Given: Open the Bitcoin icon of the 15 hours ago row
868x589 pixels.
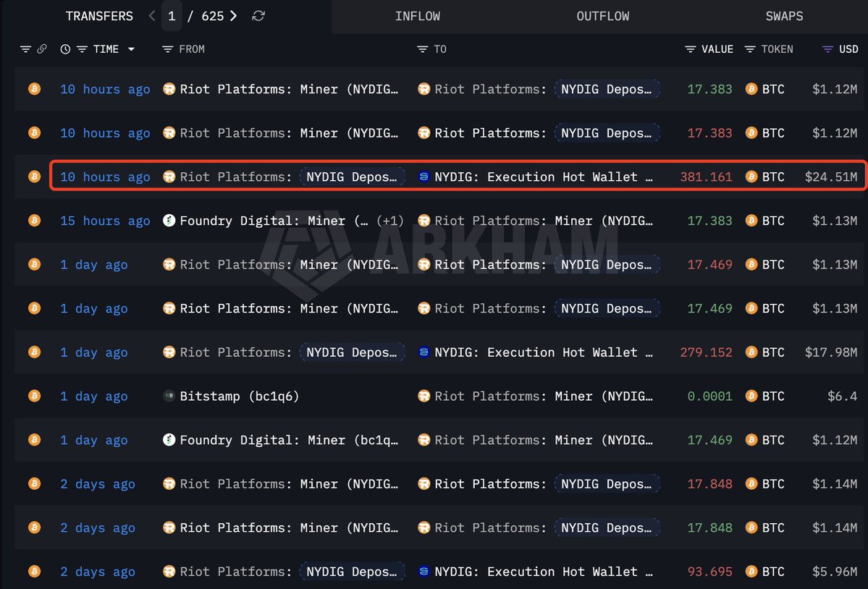Looking at the screenshot, I should [34, 220].
